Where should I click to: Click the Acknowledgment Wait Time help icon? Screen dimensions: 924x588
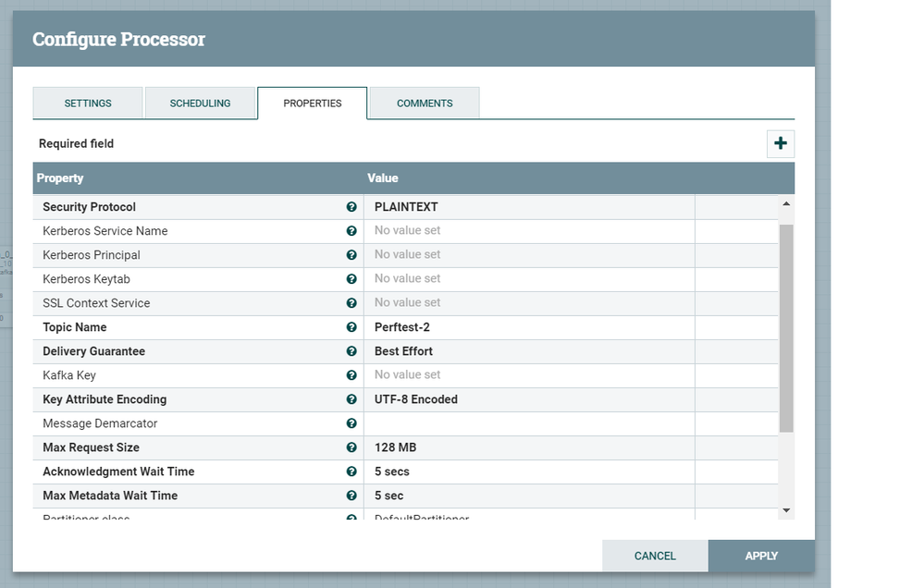click(351, 471)
